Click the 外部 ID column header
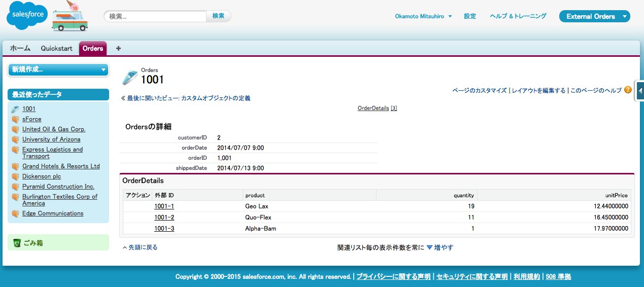Viewport: 644px width, 287px height. pos(164,195)
